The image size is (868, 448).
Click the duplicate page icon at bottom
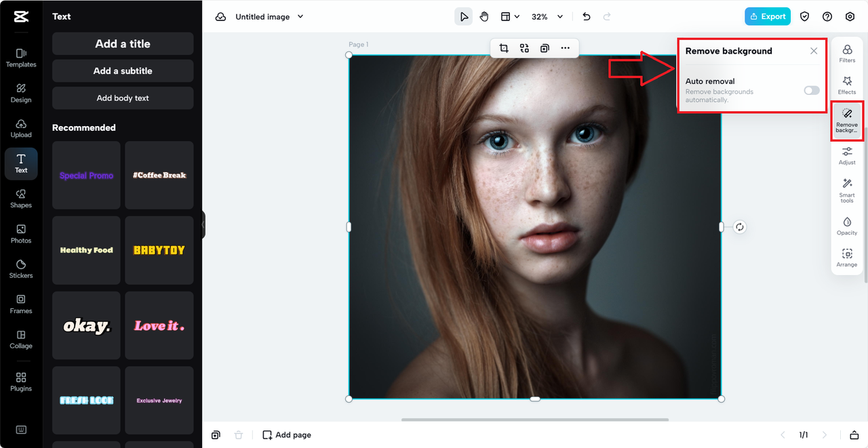click(216, 435)
